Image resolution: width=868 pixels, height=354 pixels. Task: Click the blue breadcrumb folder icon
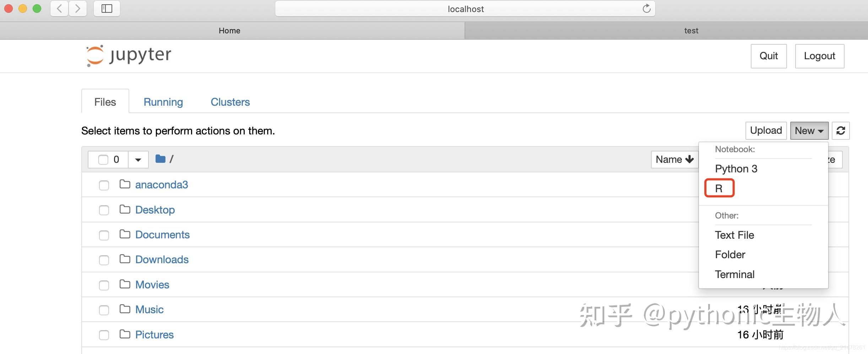[x=160, y=159]
